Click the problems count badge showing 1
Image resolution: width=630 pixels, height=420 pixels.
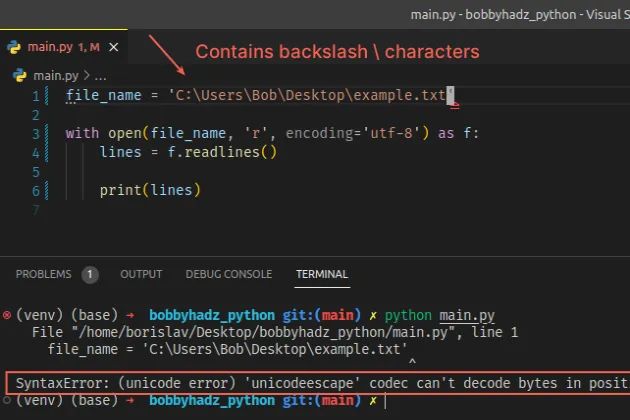pos(90,275)
